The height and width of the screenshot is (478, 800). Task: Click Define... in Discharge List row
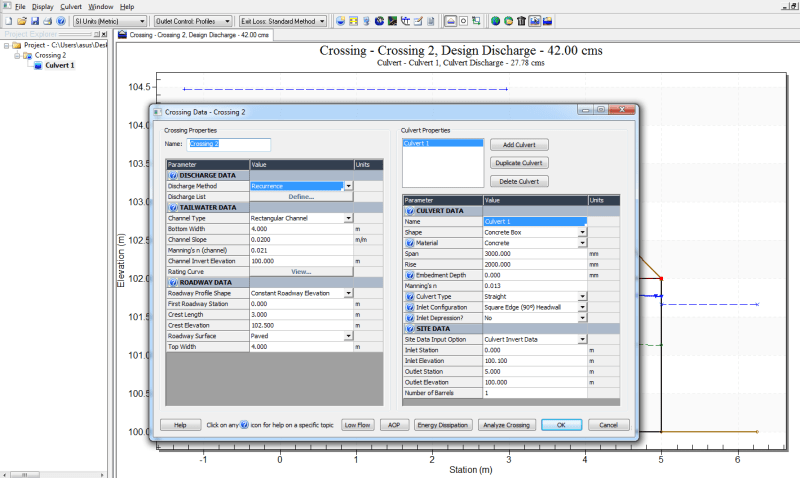(x=301, y=197)
